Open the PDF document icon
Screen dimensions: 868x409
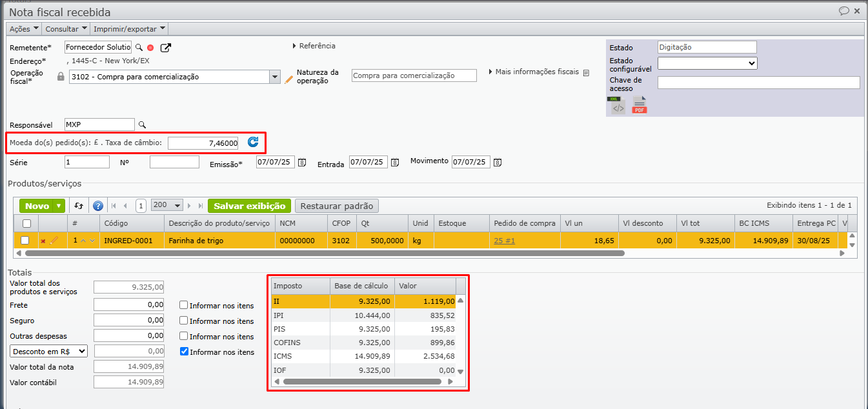pos(639,106)
